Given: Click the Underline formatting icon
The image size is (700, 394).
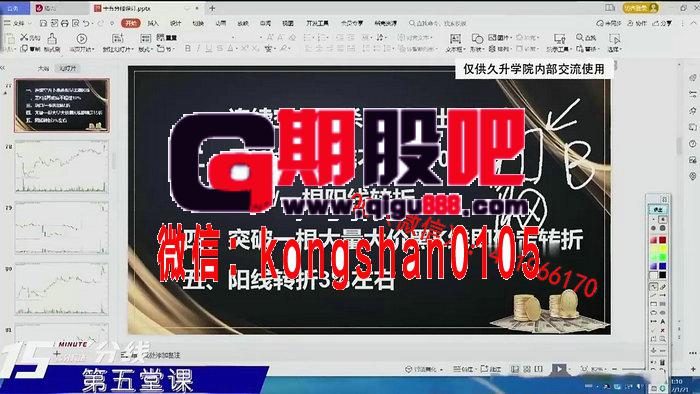Looking at the screenshot, I should [x=208, y=48].
